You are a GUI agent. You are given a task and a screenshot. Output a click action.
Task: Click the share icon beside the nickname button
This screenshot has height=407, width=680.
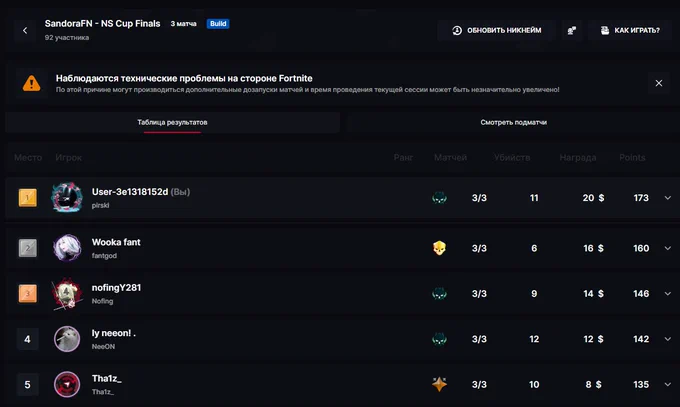coord(572,30)
